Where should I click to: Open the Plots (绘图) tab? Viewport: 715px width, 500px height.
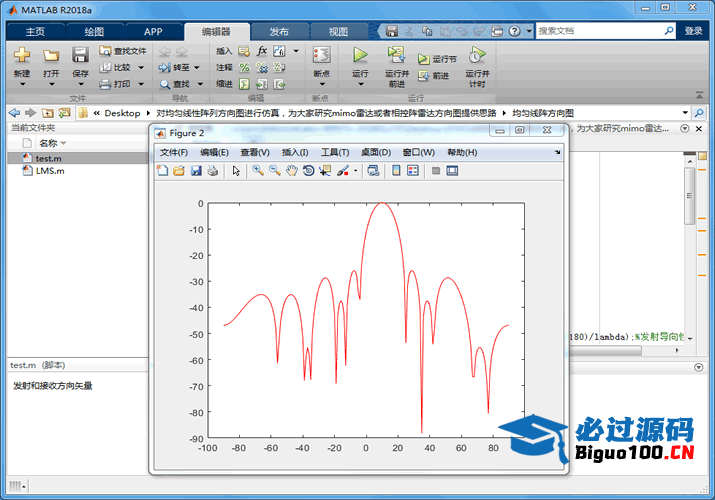[94, 31]
